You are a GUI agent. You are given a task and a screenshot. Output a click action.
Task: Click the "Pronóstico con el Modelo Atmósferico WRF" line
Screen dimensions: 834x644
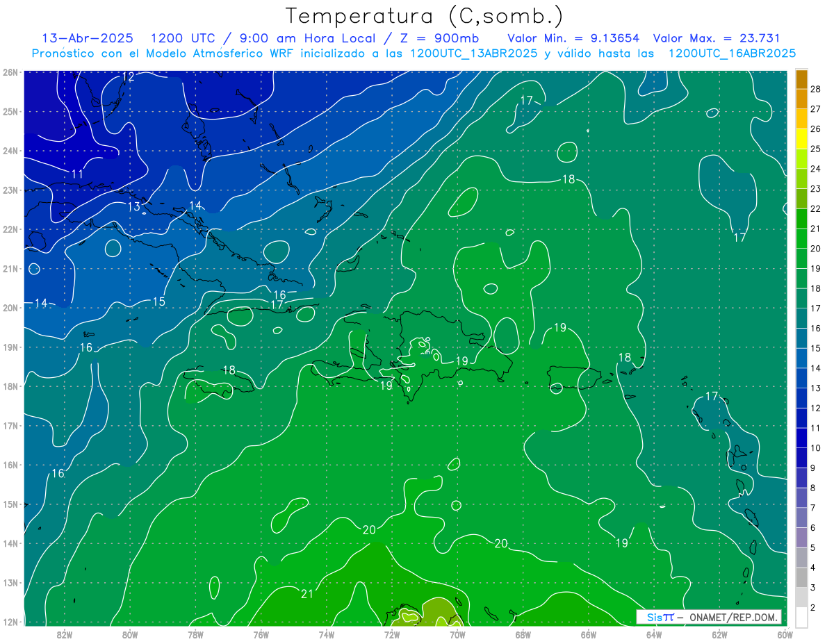[414, 53]
